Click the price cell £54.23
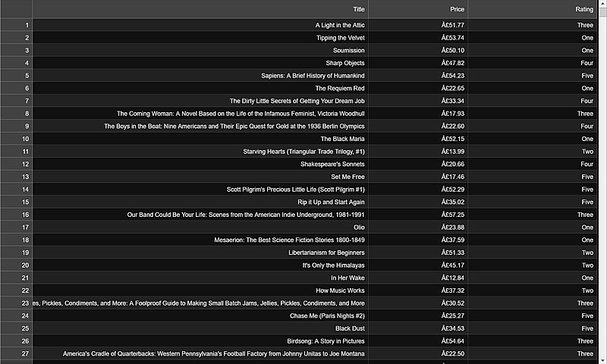The image size is (607, 364). pyautogui.click(x=418, y=76)
